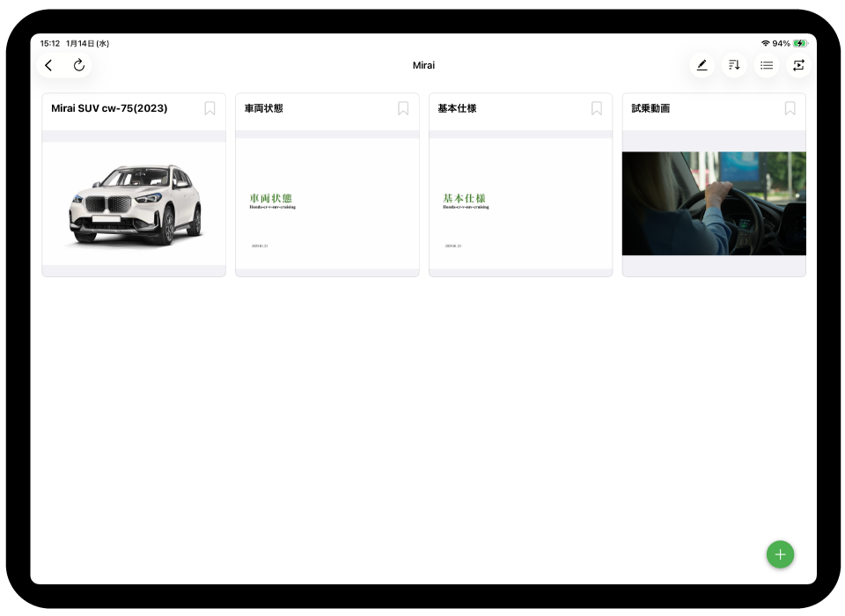Open the test drive video thumbnail
Screen dimensions: 845x616
click(714, 203)
